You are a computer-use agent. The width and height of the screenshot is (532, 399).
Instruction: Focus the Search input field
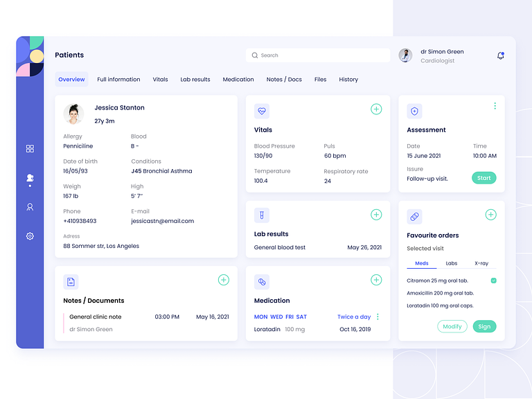coord(318,55)
